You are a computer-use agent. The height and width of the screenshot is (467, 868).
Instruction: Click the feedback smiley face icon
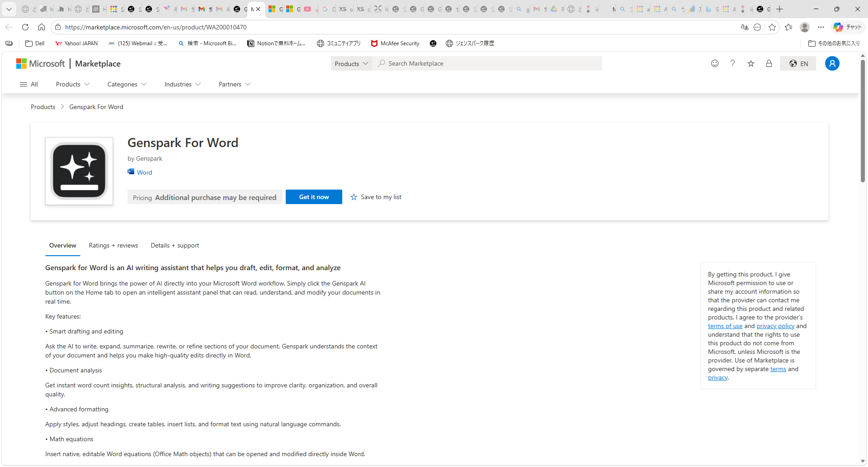coord(715,63)
